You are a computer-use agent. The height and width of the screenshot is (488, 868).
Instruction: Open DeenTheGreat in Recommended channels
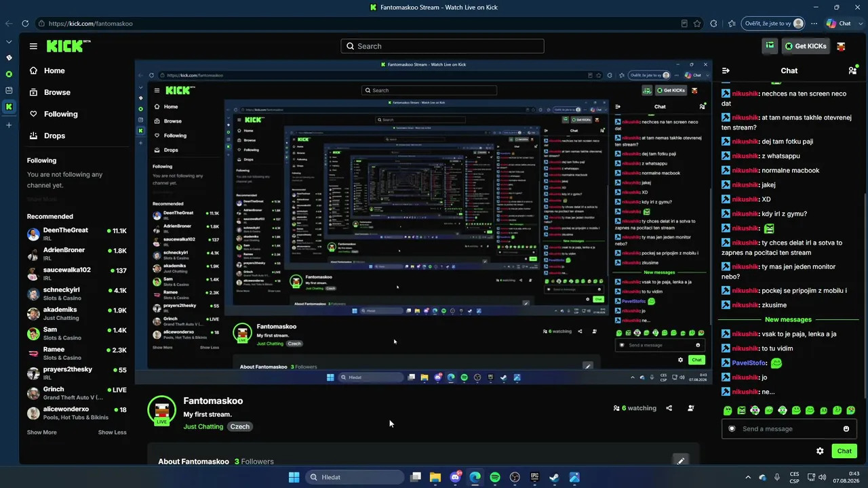coord(77,234)
